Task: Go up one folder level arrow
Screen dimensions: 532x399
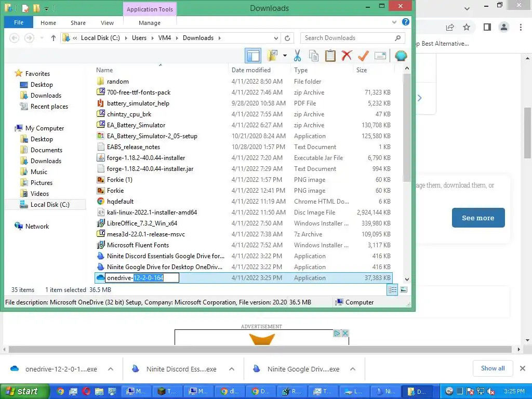Action: [x=54, y=38]
